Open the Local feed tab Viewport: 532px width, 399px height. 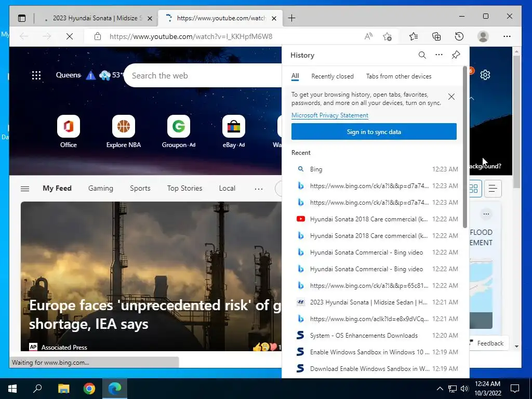227,188
